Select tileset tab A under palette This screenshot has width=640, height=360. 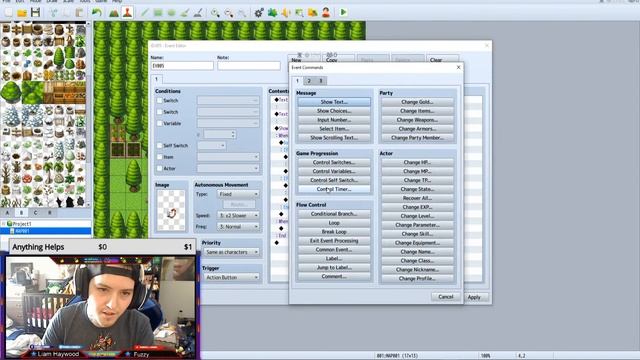pyautogui.click(x=7, y=213)
